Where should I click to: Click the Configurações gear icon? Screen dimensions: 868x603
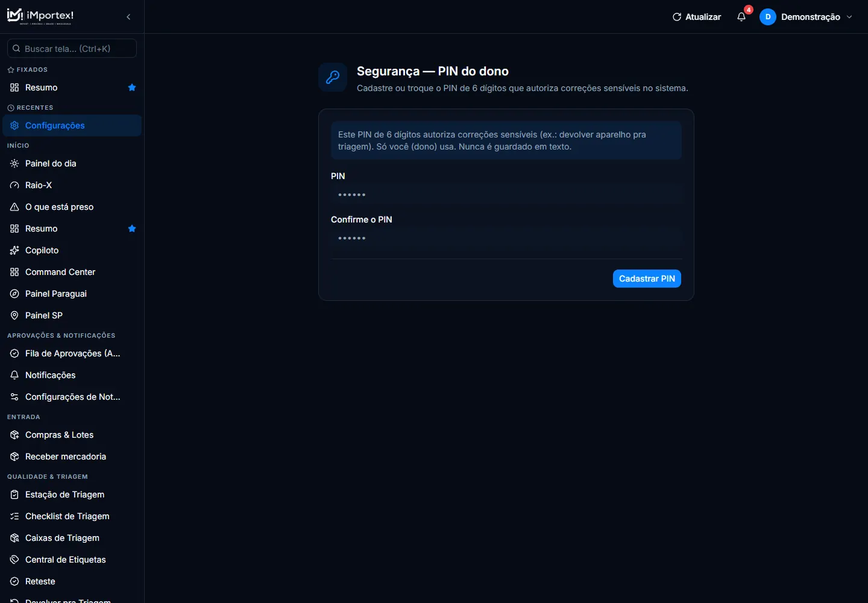[x=14, y=125]
